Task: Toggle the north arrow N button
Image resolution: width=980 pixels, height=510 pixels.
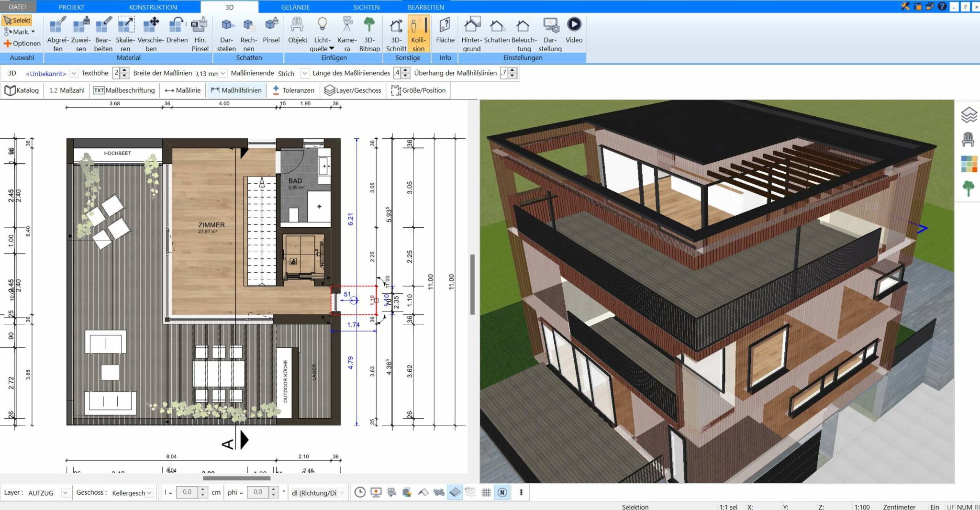Action: (502, 492)
